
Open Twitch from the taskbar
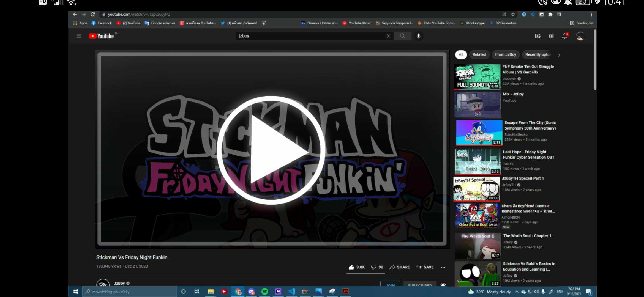pos(278,291)
